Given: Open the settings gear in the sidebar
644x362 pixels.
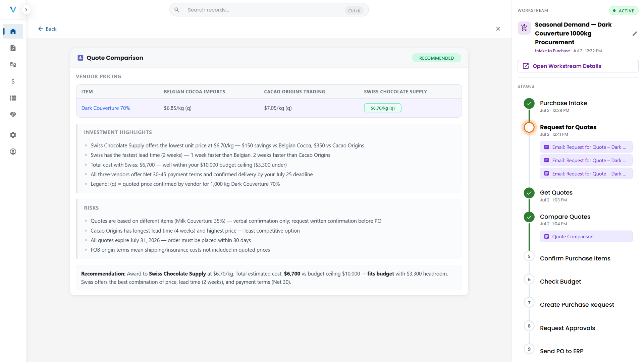Looking at the screenshot, I should 13,135.
